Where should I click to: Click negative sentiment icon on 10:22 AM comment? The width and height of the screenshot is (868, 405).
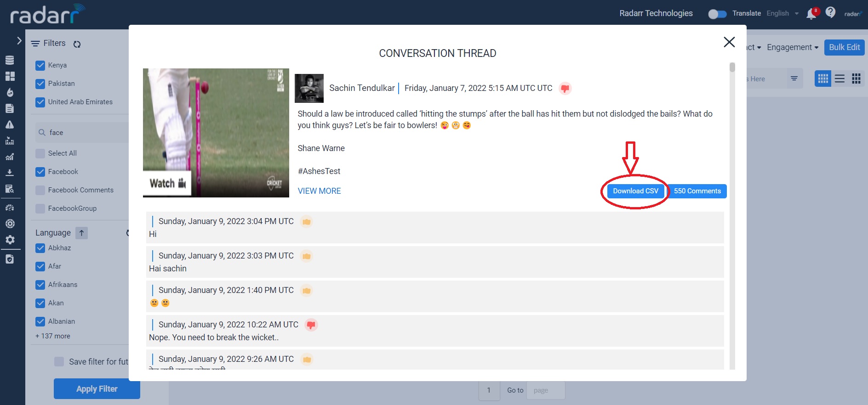click(x=311, y=325)
